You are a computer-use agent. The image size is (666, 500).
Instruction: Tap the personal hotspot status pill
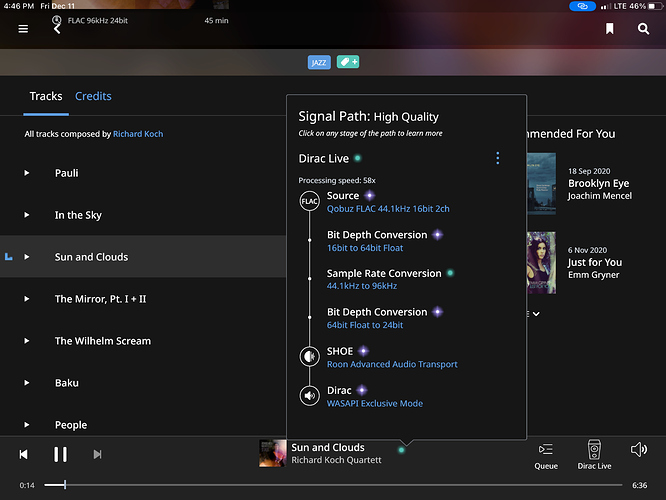[x=582, y=6]
